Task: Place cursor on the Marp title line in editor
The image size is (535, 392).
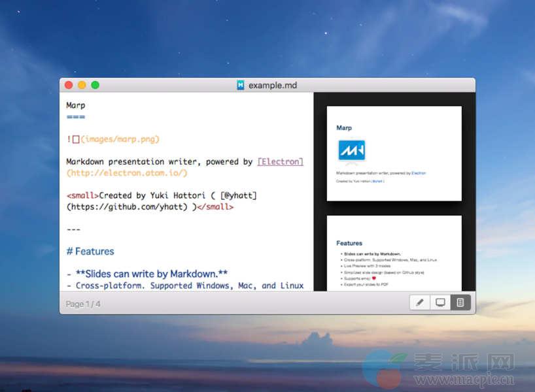Action: pyautogui.click(x=76, y=105)
